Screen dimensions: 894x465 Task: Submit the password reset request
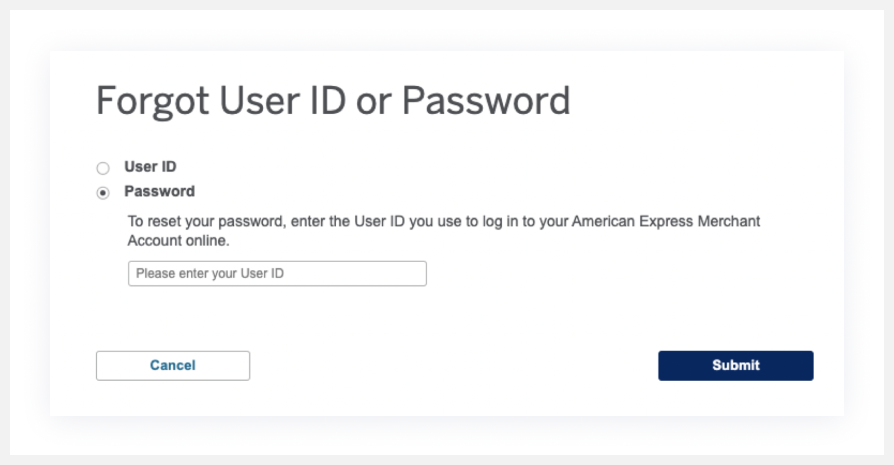coord(735,365)
